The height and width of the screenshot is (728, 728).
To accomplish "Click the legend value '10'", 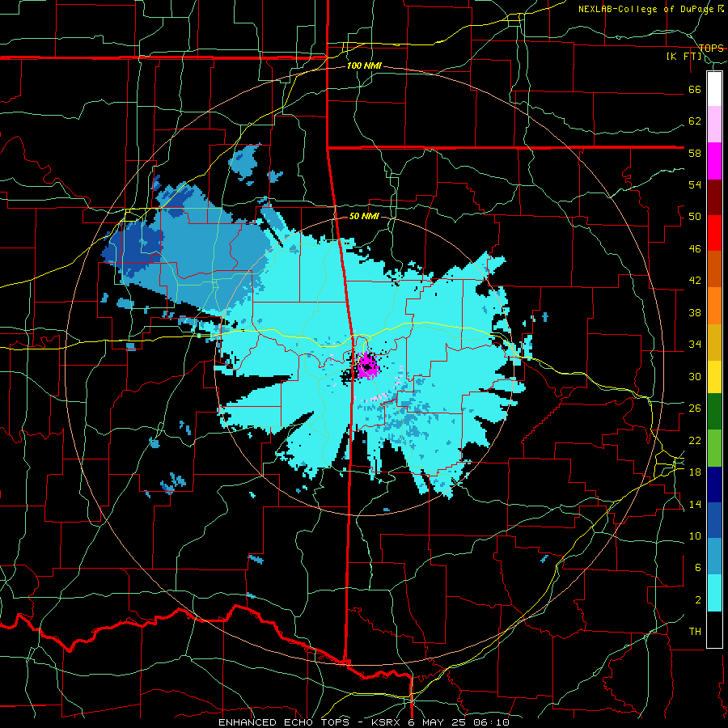I will pos(695,536).
